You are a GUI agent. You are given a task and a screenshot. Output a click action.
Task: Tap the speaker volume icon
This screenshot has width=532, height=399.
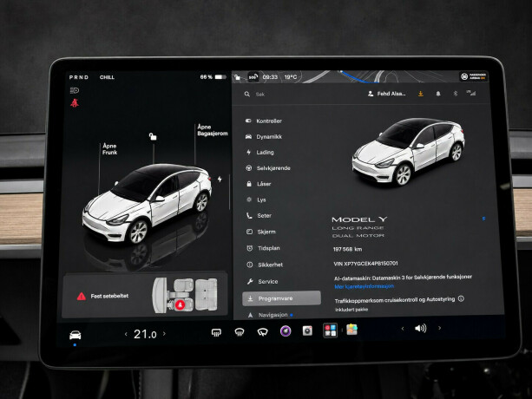tap(420, 328)
